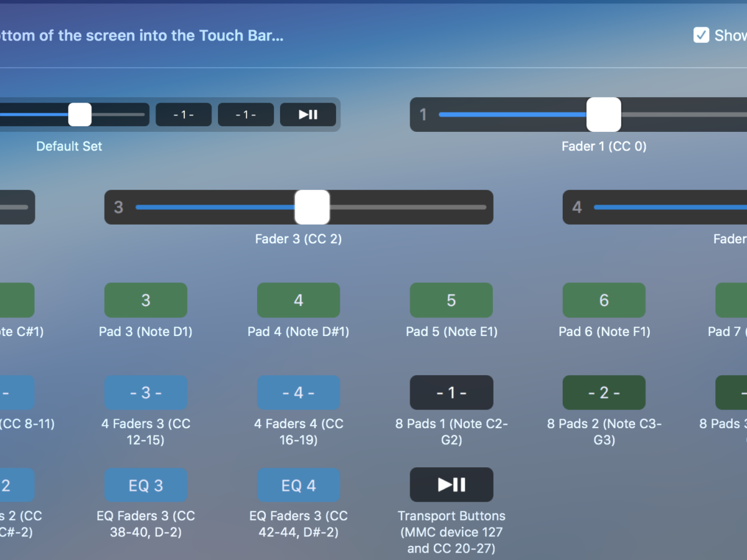Viewport: 747px width, 560px height.
Task: Click the 4 Faders 3 blue button
Action: pyautogui.click(x=146, y=393)
